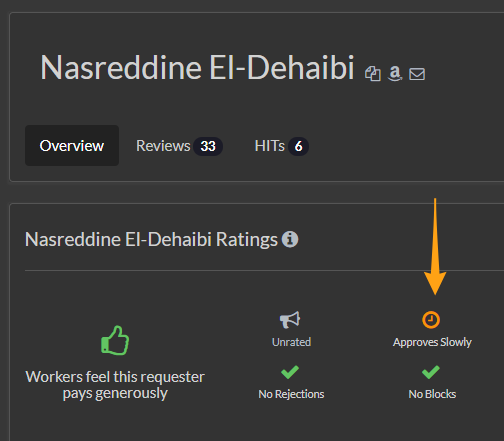Click the megaphone Unrated icon
Image resolution: width=504 pixels, height=441 pixels.
[x=290, y=320]
